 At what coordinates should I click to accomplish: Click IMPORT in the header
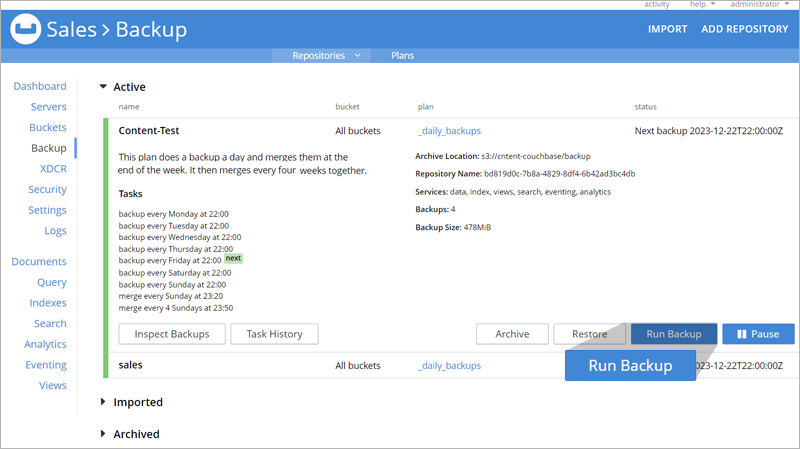pos(667,29)
